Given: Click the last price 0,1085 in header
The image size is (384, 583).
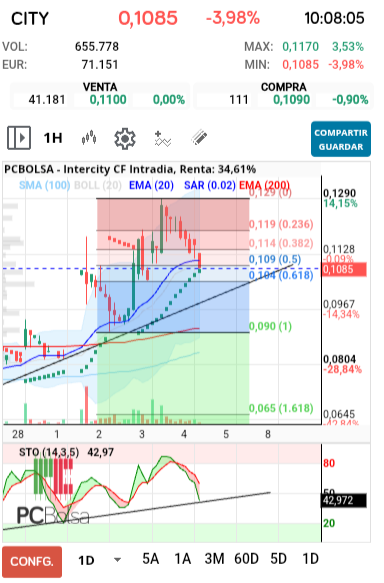Looking at the screenshot, I should pos(148,19).
